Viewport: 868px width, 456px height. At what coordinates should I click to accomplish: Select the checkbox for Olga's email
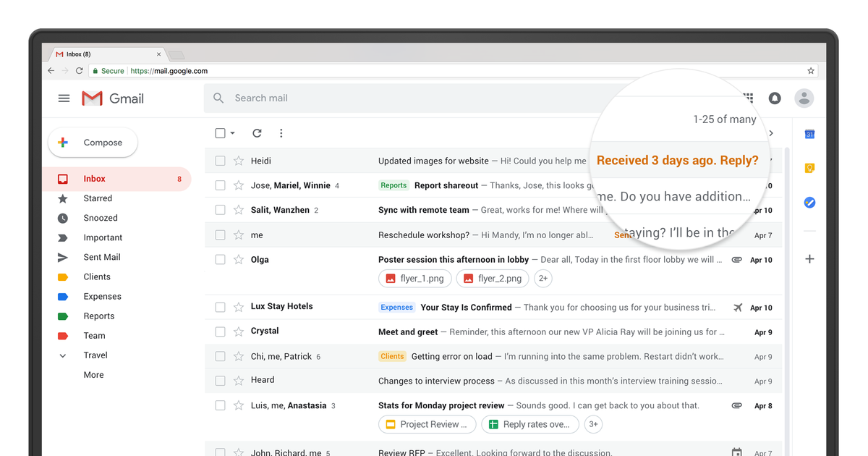[221, 260]
